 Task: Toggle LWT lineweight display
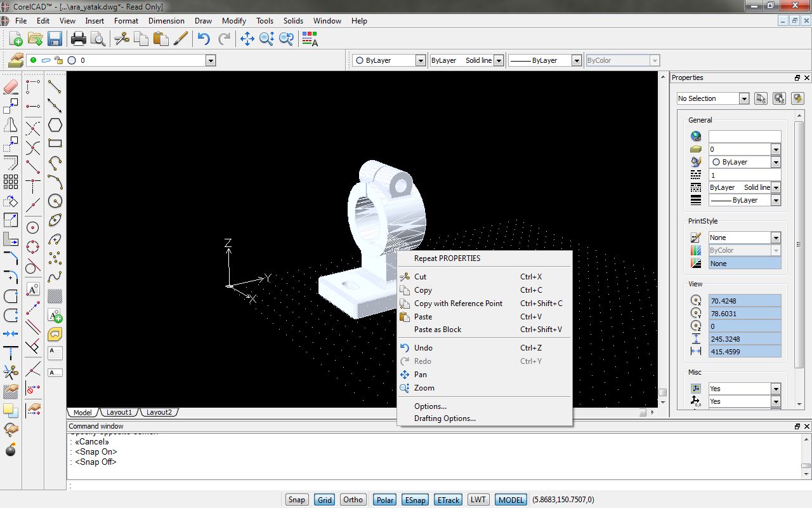pos(478,500)
